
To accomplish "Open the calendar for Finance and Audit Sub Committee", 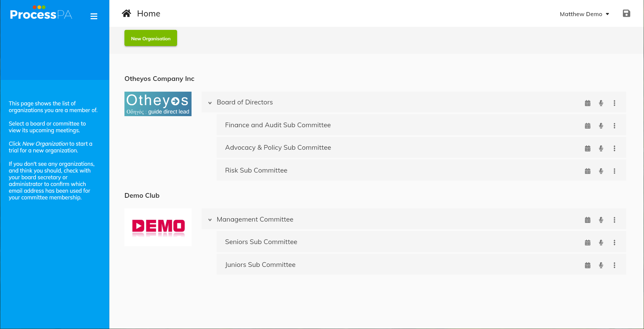I will pos(587,125).
